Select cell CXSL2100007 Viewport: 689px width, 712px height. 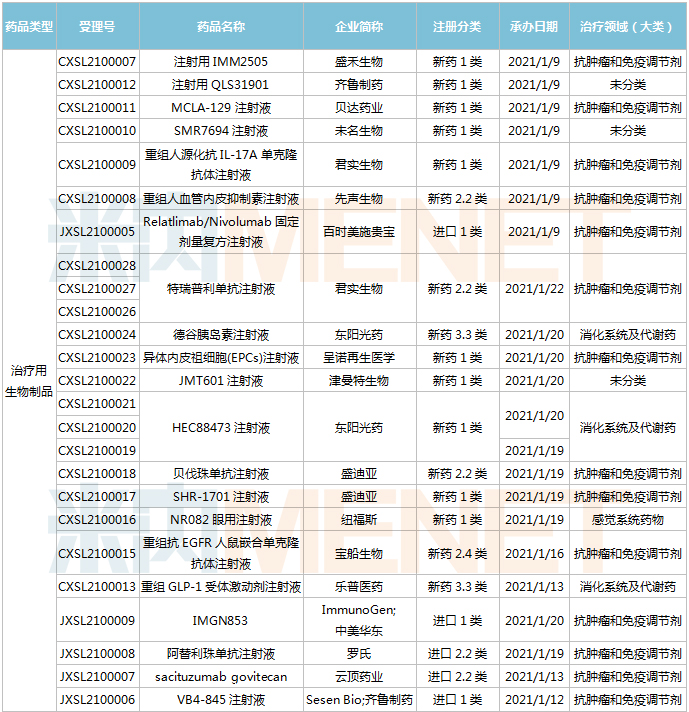click(x=98, y=61)
